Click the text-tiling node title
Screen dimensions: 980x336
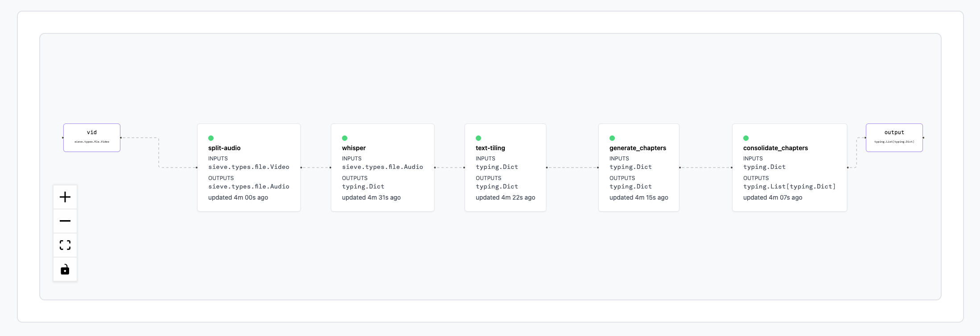click(x=490, y=148)
